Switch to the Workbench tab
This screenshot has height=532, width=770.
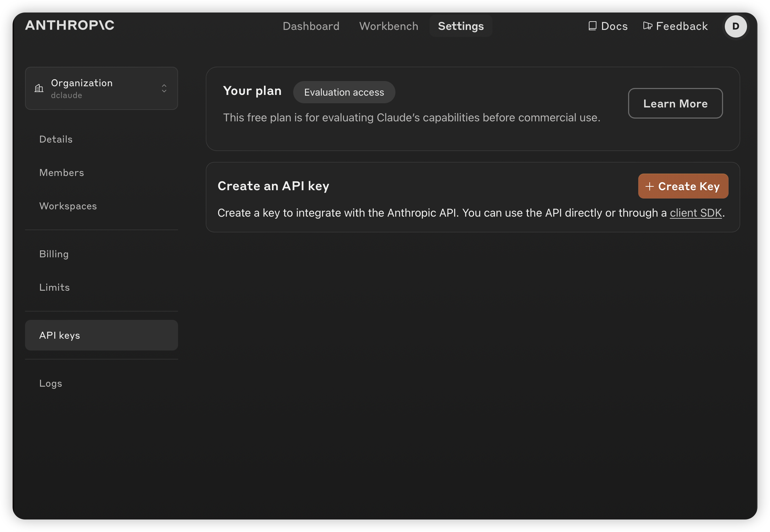[388, 26]
